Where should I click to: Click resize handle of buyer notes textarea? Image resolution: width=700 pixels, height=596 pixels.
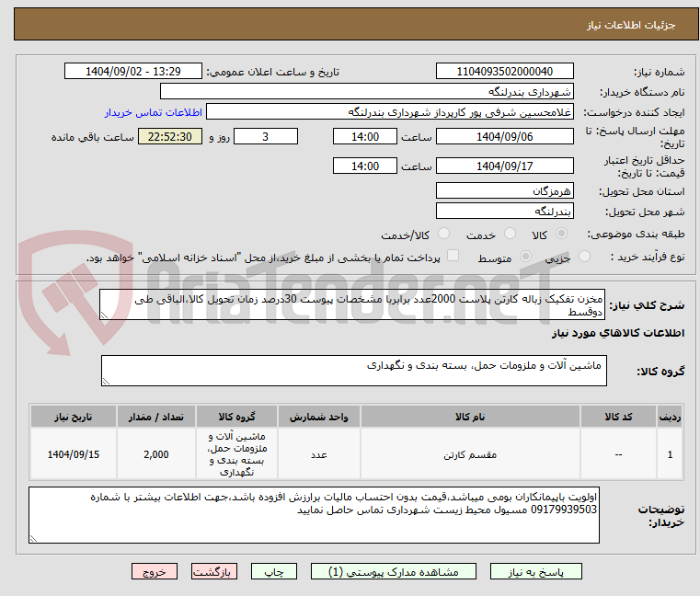33,539
